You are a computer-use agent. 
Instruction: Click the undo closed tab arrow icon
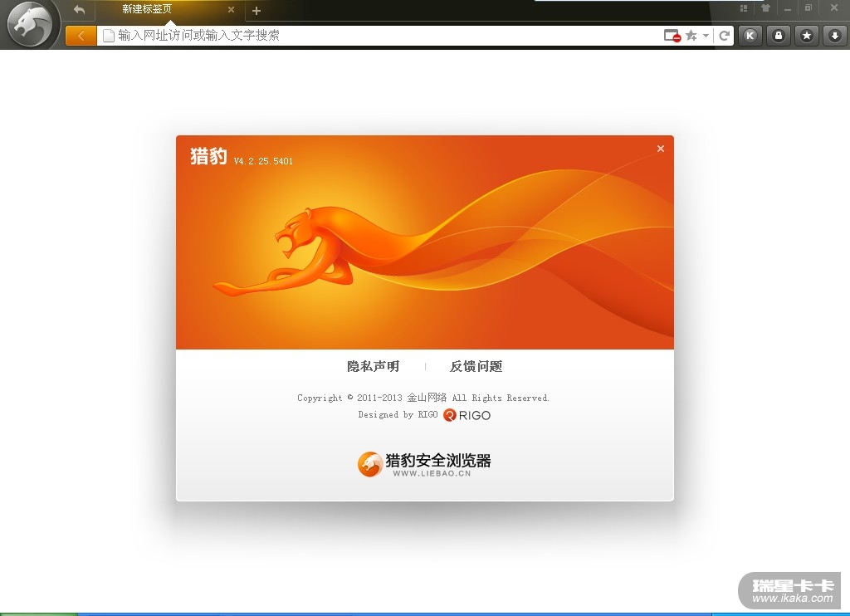[x=79, y=9]
